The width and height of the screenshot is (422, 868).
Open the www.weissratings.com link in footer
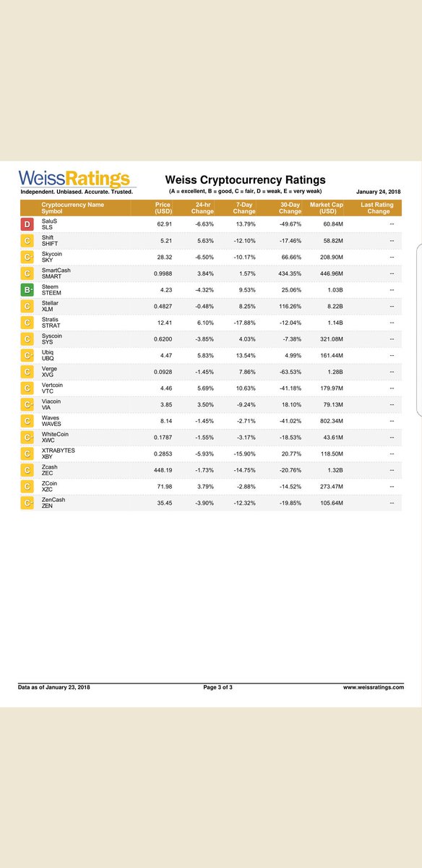click(374, 687)
